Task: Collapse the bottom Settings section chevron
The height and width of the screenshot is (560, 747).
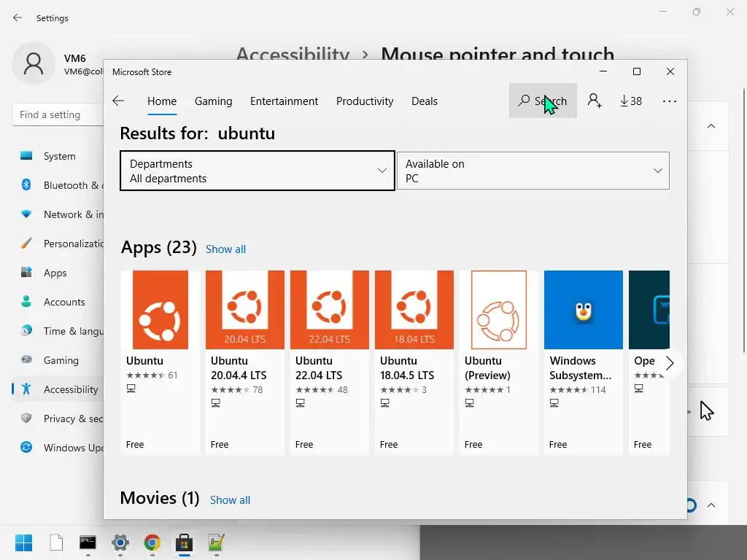Action: 711,505
